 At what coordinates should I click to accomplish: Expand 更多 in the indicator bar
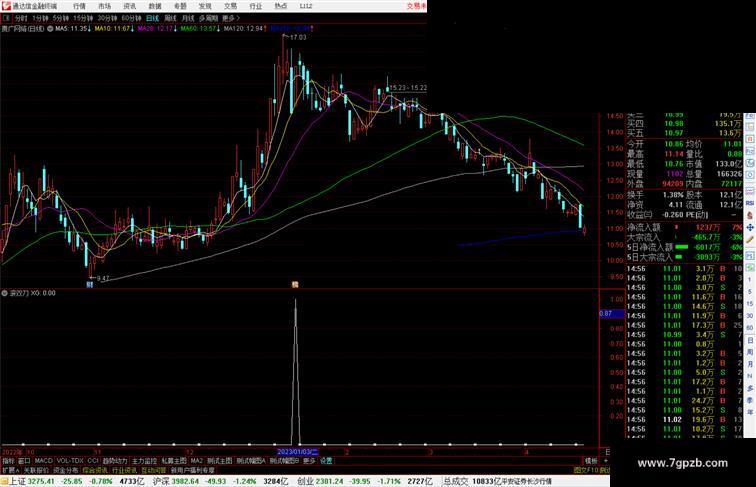[309, 461]
